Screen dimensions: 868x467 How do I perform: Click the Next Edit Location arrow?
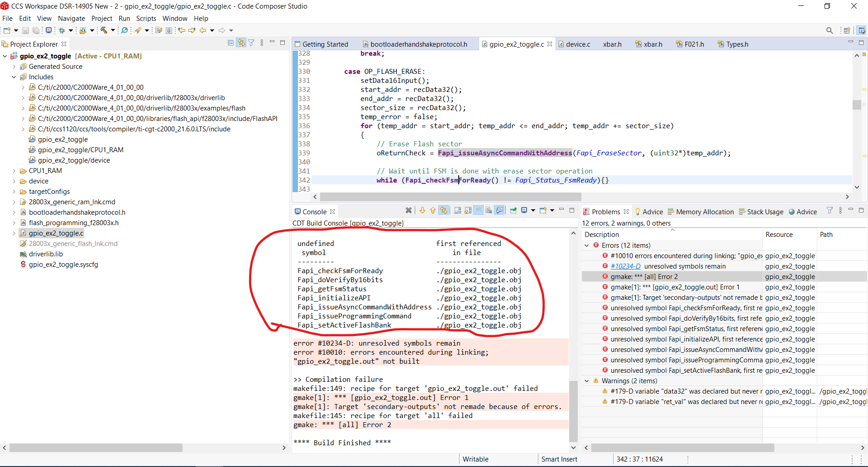tap(192, 30)
